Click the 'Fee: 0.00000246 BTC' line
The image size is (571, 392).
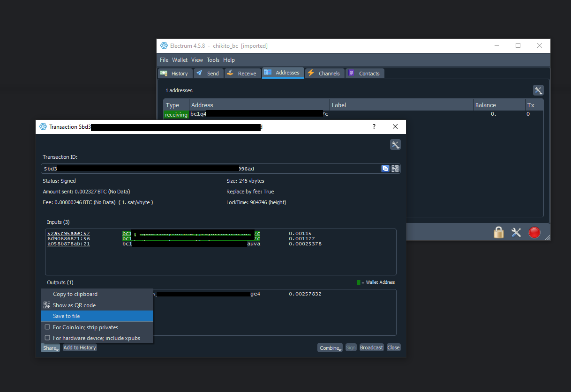(98, 202)
